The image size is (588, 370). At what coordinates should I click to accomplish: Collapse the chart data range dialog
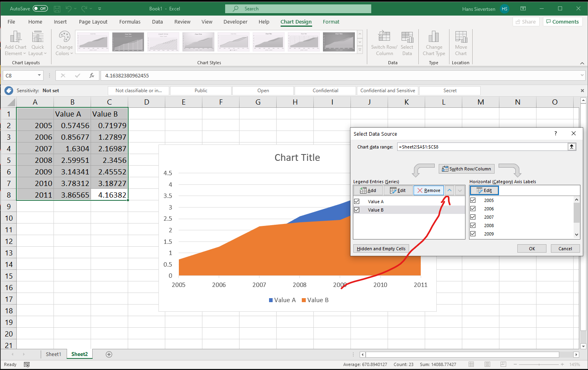pos(572,146)
